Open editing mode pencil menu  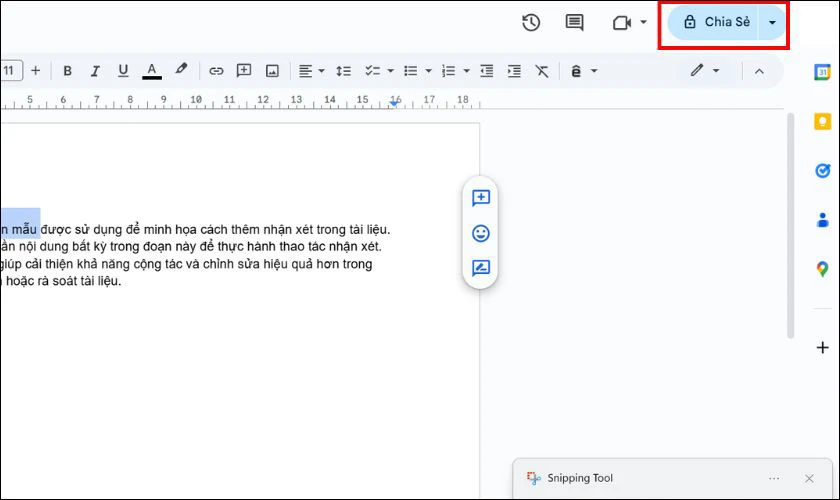coord(704,70)
